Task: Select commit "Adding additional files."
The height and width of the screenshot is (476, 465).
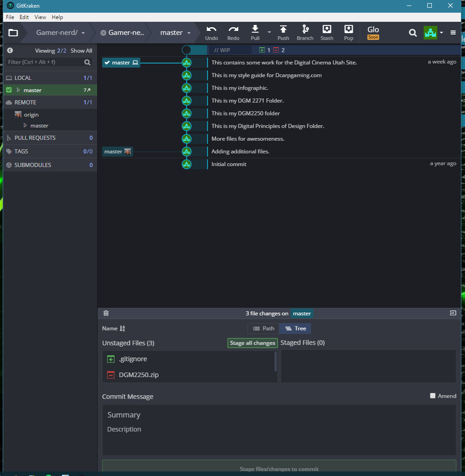Action: pyautogui.click(x=240, y=152)
